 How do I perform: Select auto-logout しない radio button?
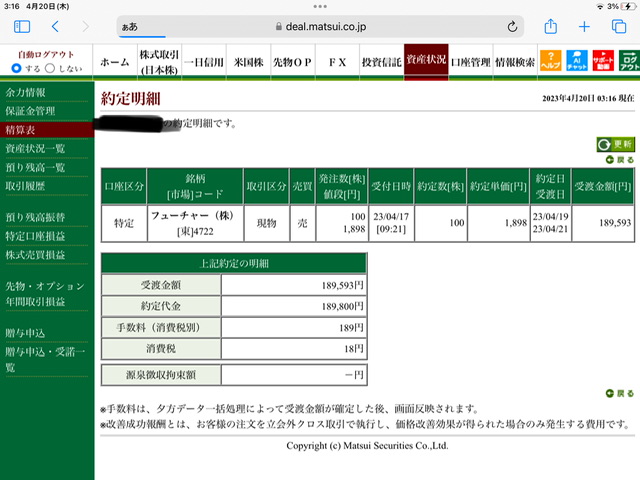pos(50,68)
